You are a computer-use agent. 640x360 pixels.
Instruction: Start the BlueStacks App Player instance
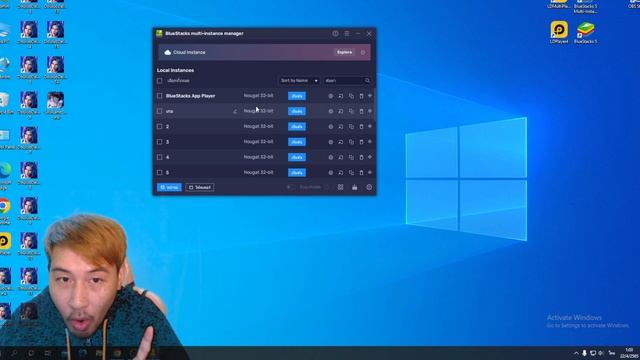click(297, 96)
